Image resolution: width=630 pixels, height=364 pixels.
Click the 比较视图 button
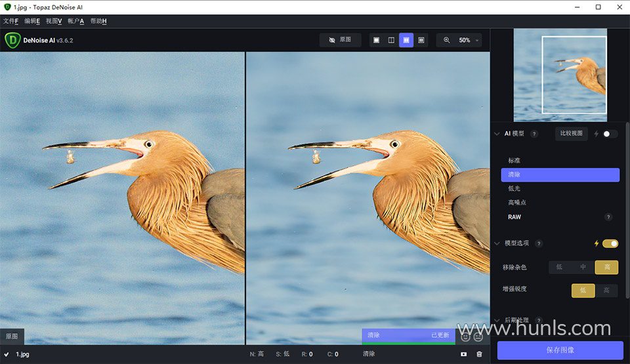(x=572, y=134)
